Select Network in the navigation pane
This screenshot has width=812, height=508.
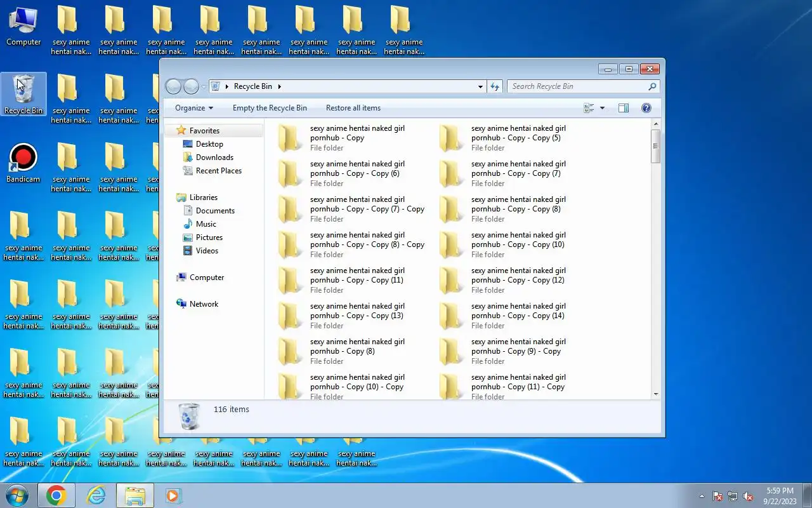coord(204,304)
